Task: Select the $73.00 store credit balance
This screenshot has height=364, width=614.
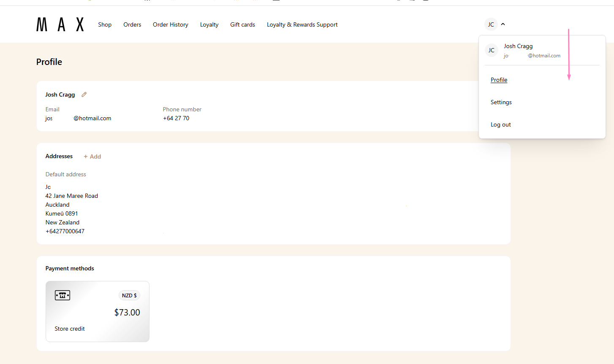Action: tap(127, 313)
